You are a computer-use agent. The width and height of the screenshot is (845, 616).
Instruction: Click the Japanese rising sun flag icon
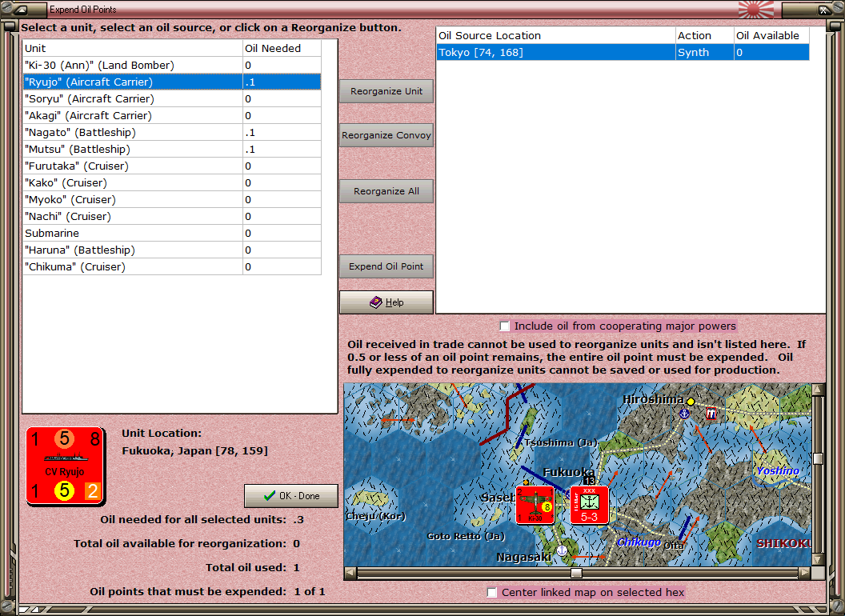pyautogui.click(x=755, y=9)
